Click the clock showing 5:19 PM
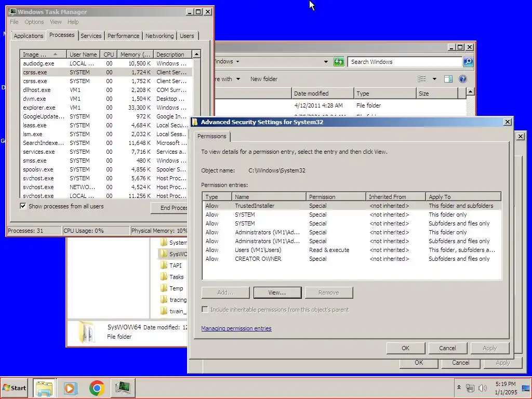The width and height of the screenshot is (532, 399). pos(506,384)
